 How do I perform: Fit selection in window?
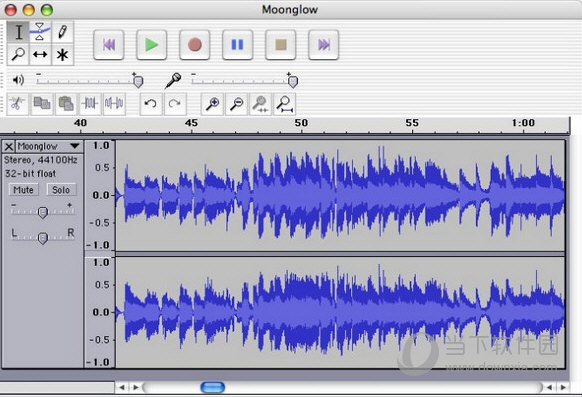[261, 104]
